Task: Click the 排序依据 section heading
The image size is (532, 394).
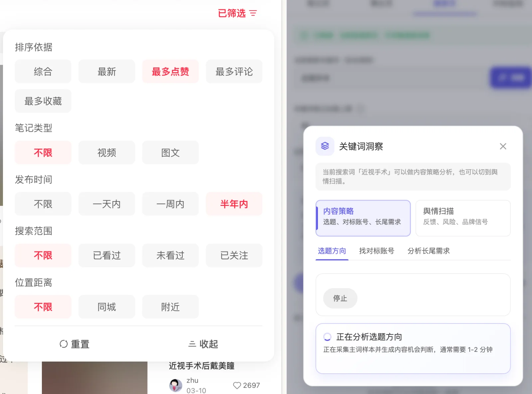Action: pos(34,47)
